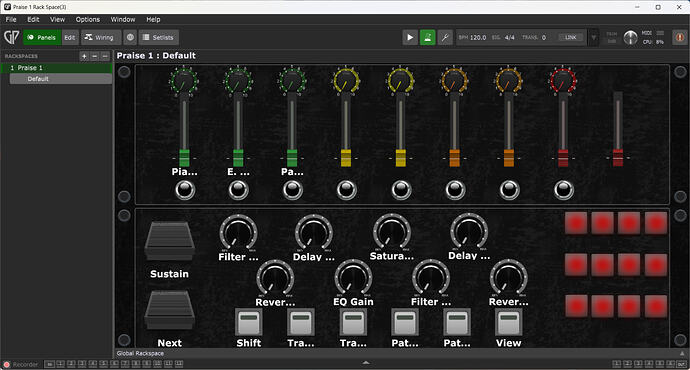This screenshot has width=690, height=370.
Task: Open the Options menu
Action: (88, 19)
